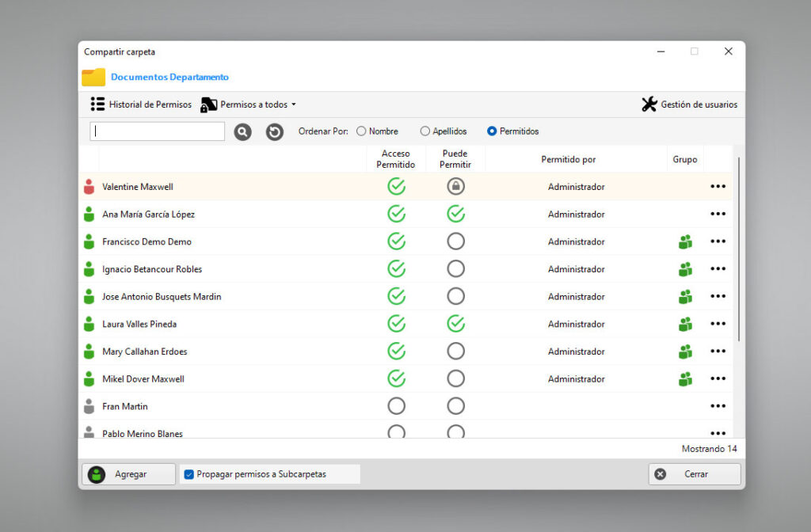Click the Puede Permitir column header

(455, 159)
